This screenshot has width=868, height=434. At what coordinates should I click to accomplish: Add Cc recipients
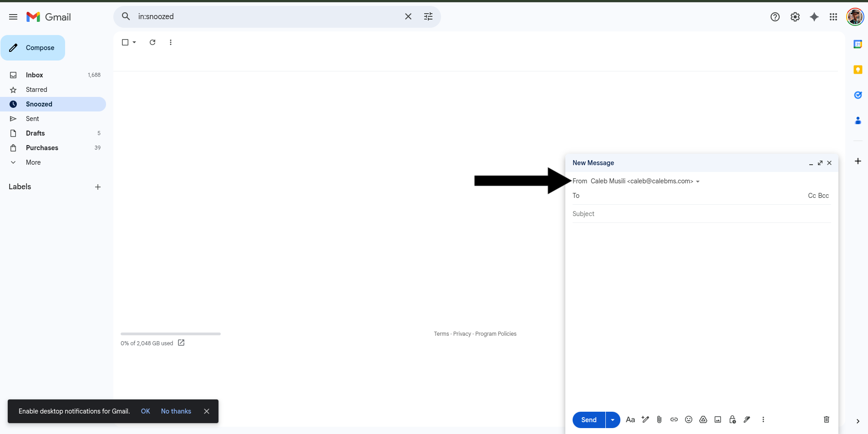tap(812, 196)
